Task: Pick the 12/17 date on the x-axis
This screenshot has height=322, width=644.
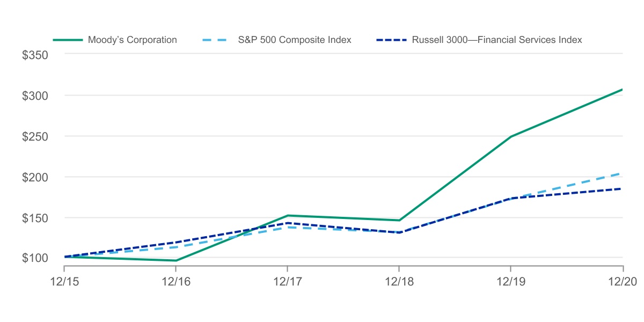Action: pos(287,281)
